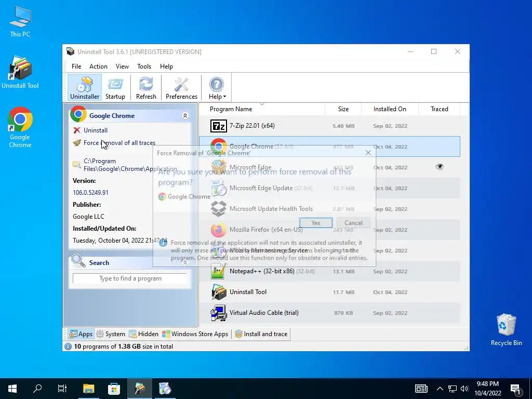Select the 7-Zip 22.01 (x64) icon
This screenshot has height=399, width=532.
click(x=219, y=126)
